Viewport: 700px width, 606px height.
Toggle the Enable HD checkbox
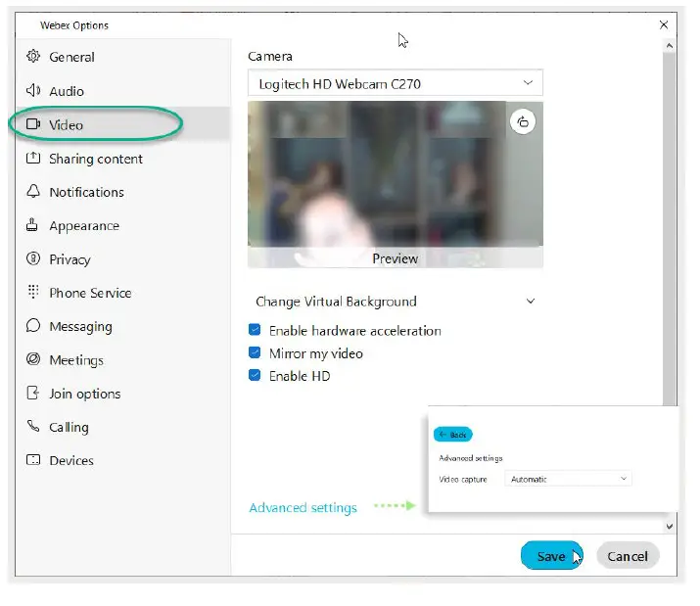click(255, 375)
